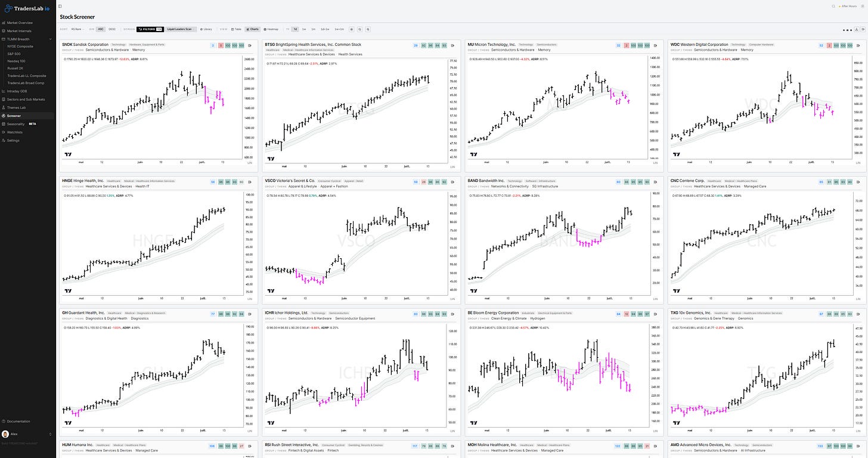The image size is (868, 458).
Task: Open the RS Rank sort dropdown
Action: [x=77, y=29]
